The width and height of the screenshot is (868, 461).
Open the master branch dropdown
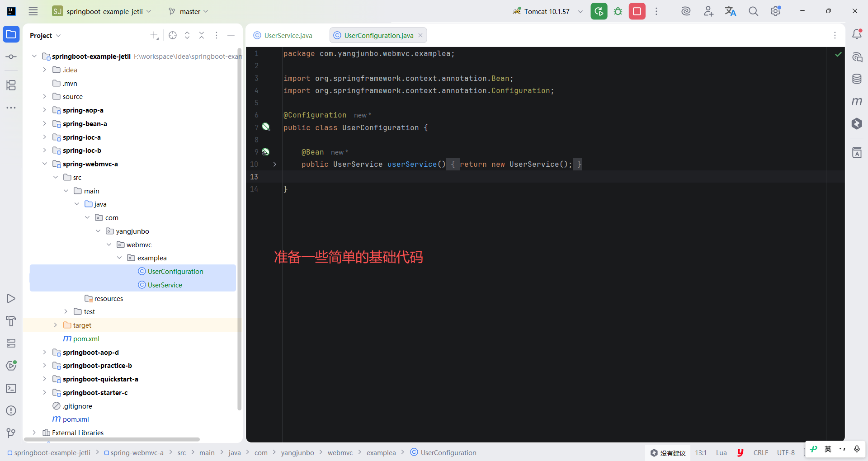(x=188, y=11)
